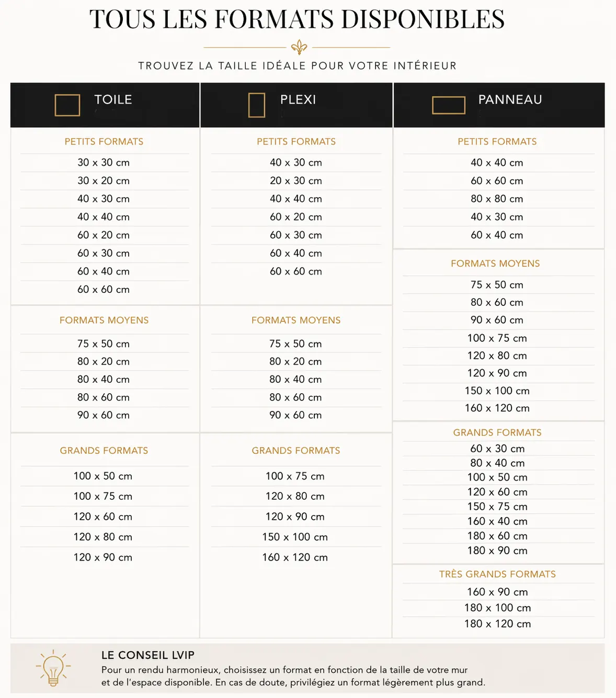
Task: Click the Formats Moyens heading under Toile
Action: [x=104, y=320]
